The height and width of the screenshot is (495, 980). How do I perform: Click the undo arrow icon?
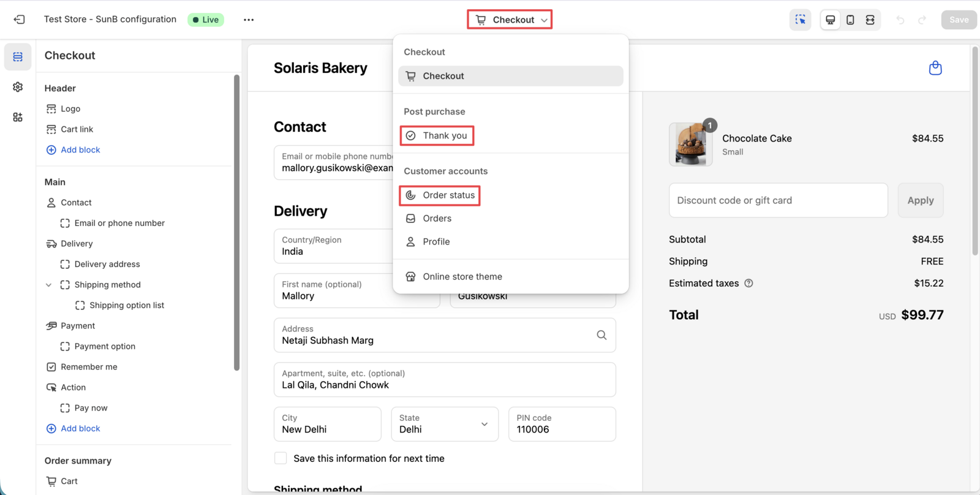(900, 20)
